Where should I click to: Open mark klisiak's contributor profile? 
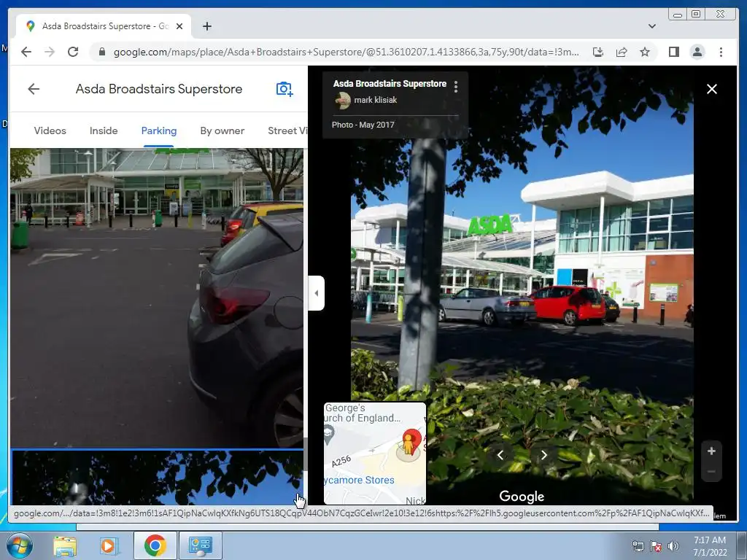tap(376, 100)
